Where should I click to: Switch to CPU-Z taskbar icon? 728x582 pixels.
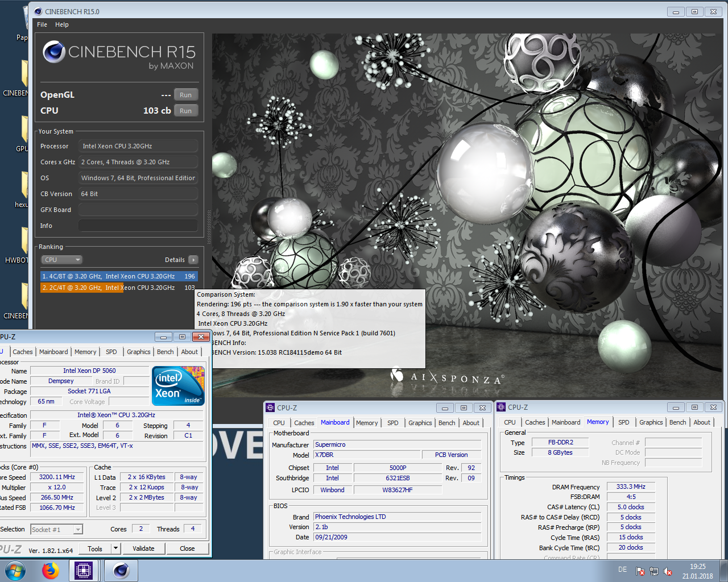tap(84, 571)
